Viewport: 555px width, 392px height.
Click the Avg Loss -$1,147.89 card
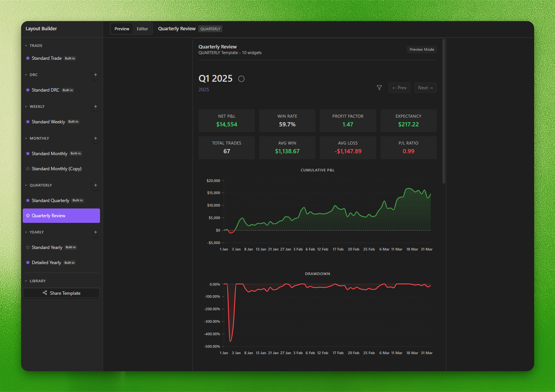(348, 148)
